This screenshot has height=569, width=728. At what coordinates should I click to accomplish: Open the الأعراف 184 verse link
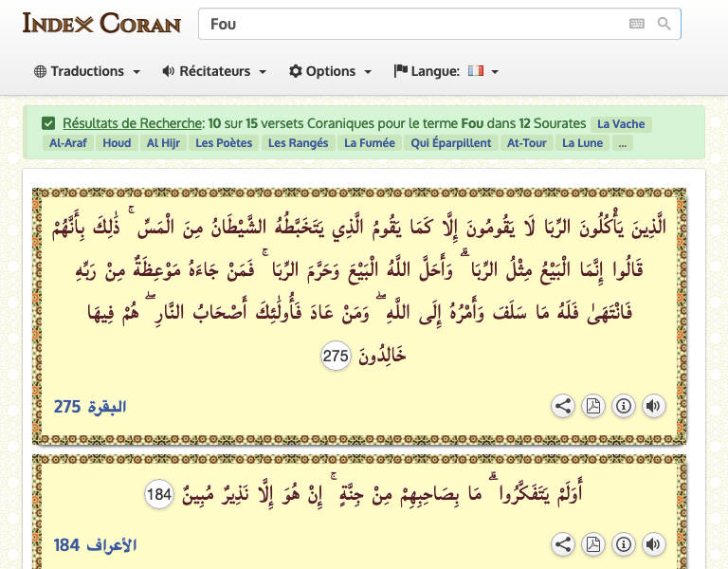tap(95, 545)
